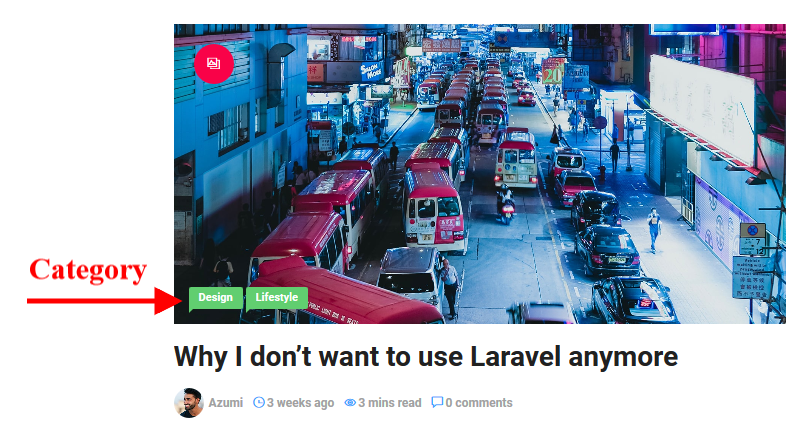Open the Laravel article title link
The height and width of the screenshot is (435, 801).
pos(426,356)
